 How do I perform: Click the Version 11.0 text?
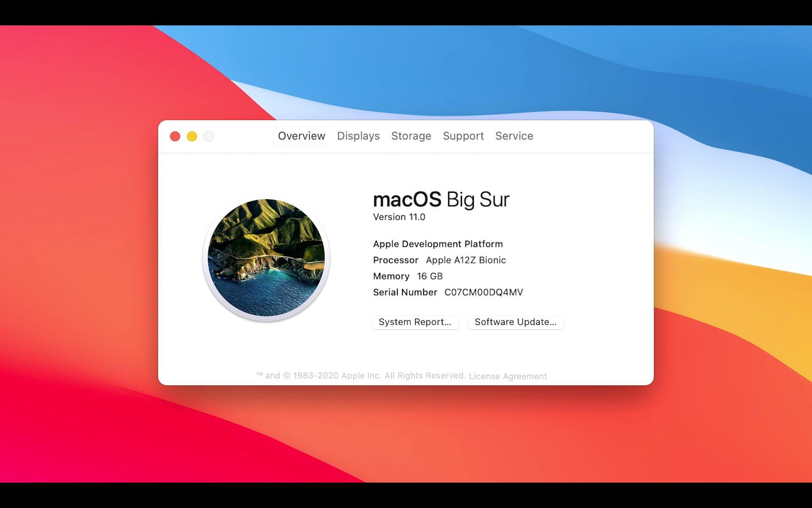[399, 217]
